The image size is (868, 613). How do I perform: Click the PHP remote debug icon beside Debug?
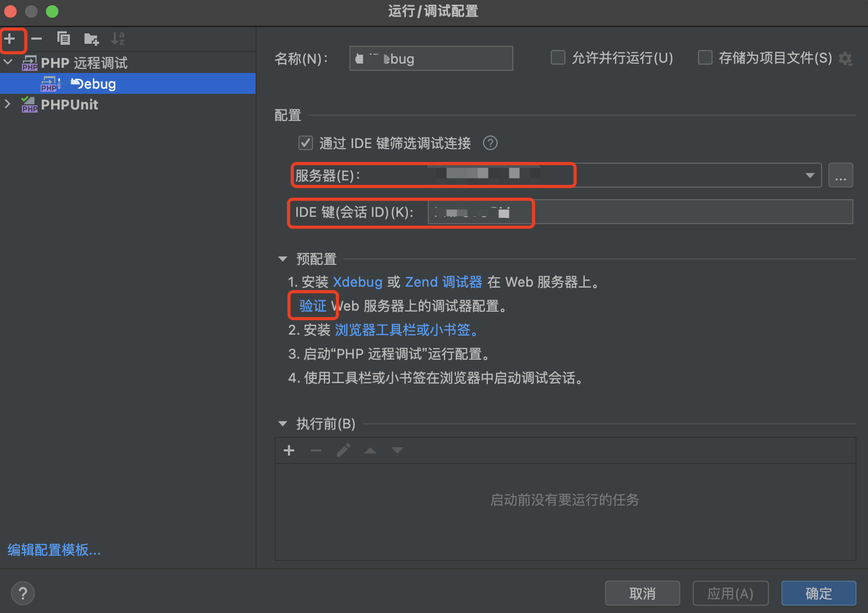(x=50, y=83)
